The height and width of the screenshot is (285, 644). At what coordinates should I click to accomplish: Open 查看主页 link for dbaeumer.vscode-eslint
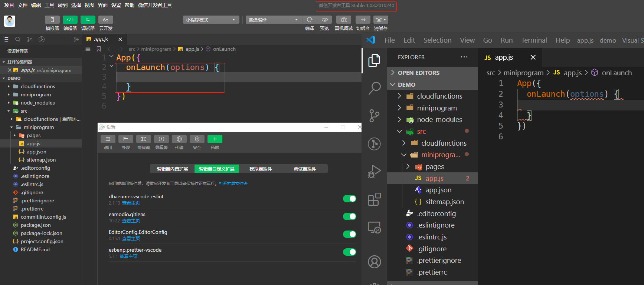[x=131, y=203]
